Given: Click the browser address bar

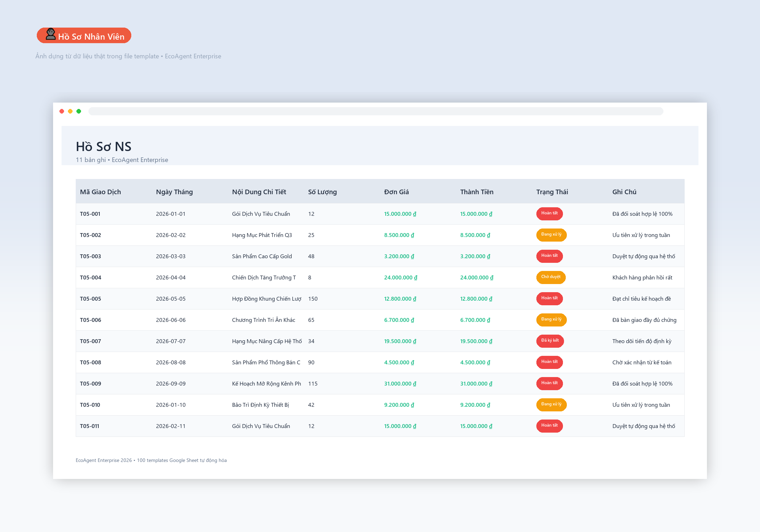Looking at the screenshot, I should click(x=376, y=111).
